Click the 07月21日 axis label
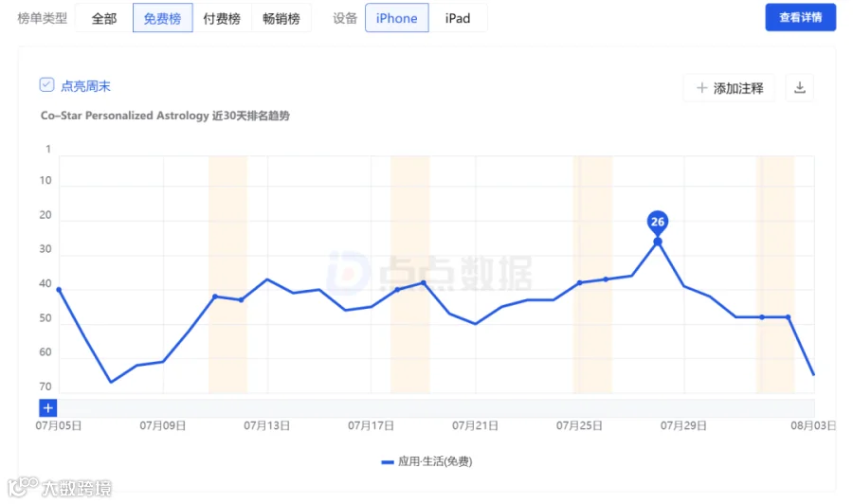The image size is (853, 504). (x=475, y=425)
